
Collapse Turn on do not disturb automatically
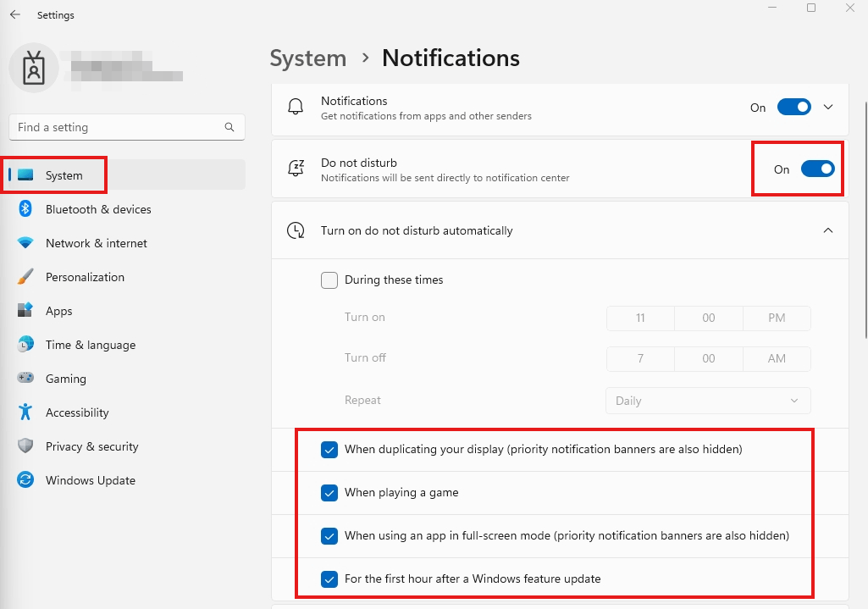(828, 230)
